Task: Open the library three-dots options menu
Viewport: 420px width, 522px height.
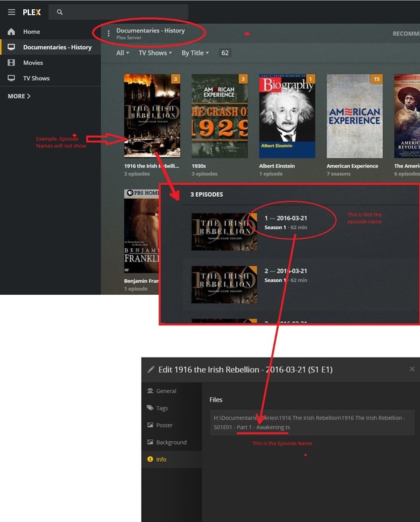Action: coord(109,33)
